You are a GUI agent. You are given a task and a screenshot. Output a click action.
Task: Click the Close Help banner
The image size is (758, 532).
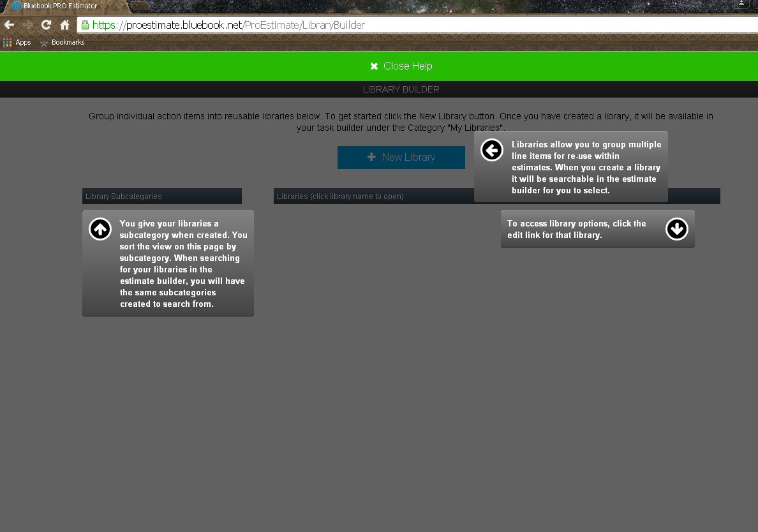[x=379, y=66]
